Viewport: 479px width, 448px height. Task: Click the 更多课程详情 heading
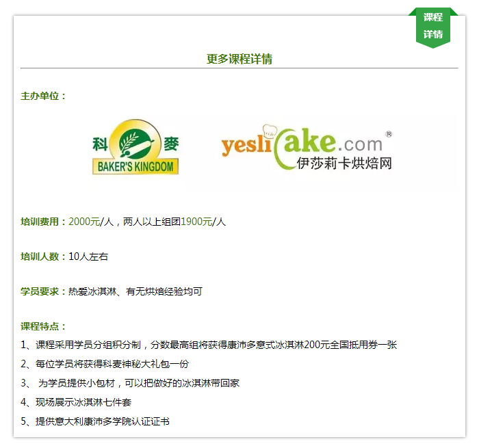point(239,59)
